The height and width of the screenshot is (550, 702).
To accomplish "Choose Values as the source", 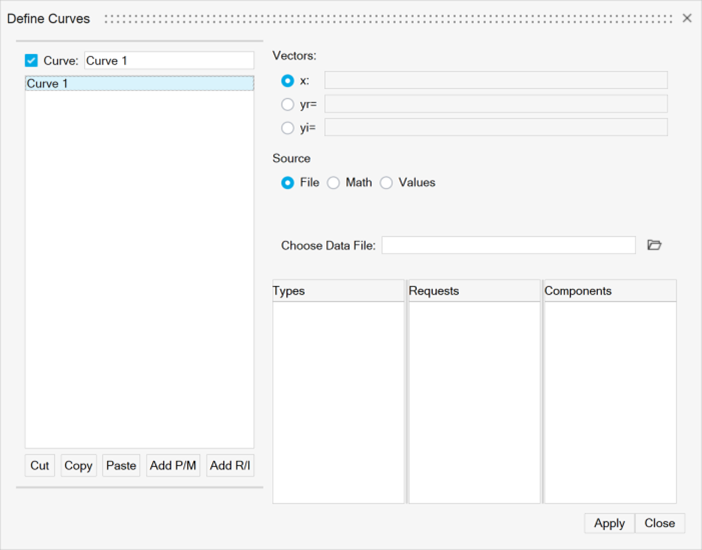I will (x=387, y=183).
